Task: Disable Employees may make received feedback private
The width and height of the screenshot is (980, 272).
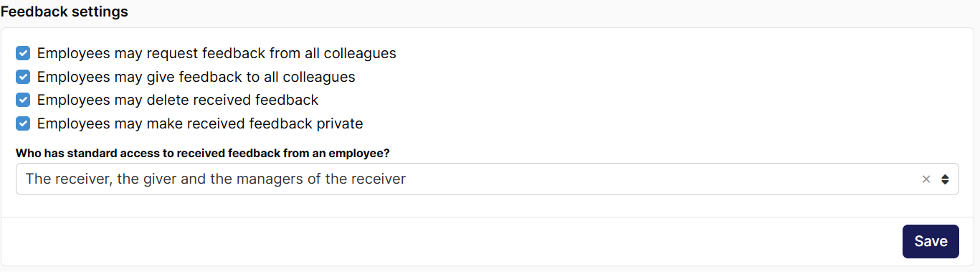Action: point(23,123)
